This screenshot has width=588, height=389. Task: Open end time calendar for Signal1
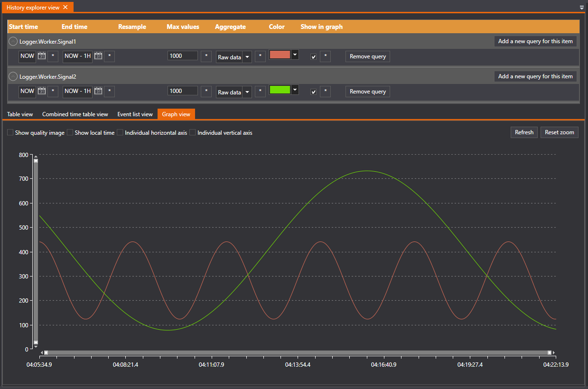(x=98, y=56)
